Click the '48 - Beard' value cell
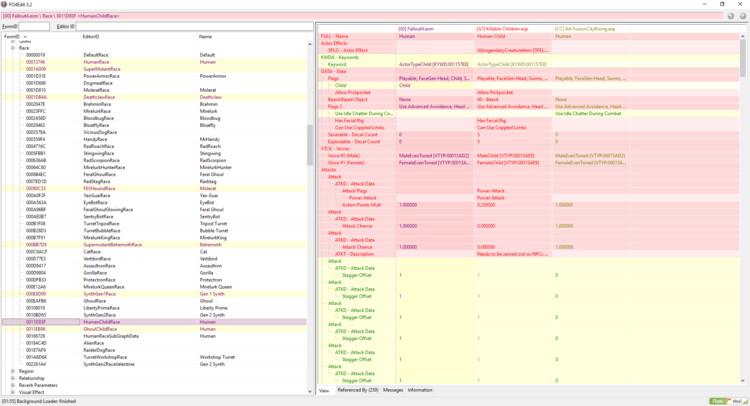 (x=513, y=99)
